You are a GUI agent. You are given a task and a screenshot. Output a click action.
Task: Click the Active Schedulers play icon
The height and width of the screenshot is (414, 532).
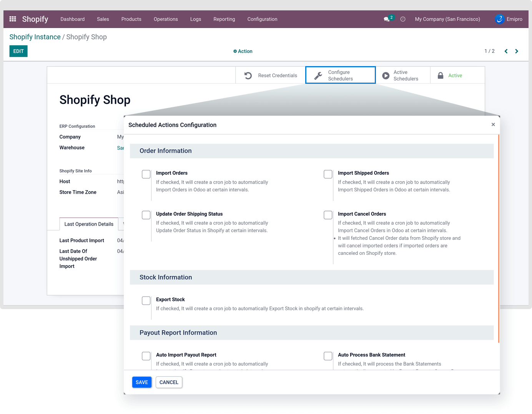point(386,76)
